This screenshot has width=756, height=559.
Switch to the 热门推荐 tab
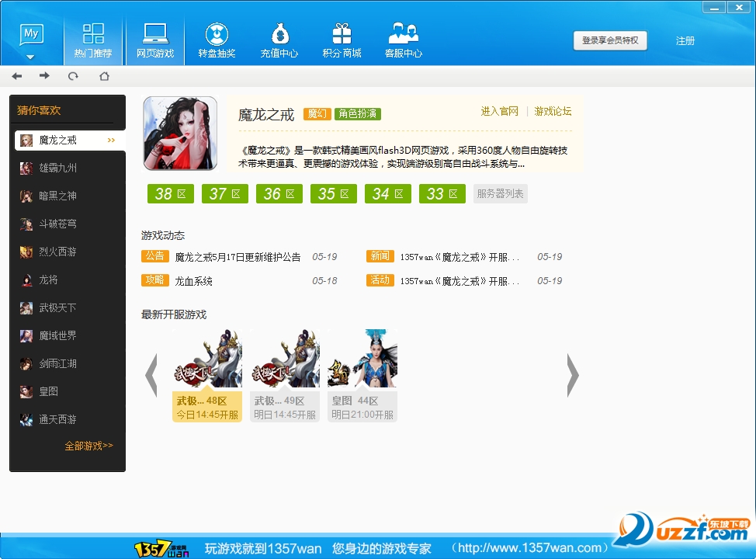93,40
